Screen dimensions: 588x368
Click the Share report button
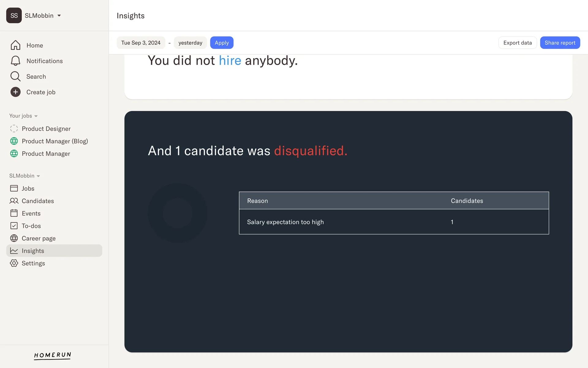click(560, 43)
